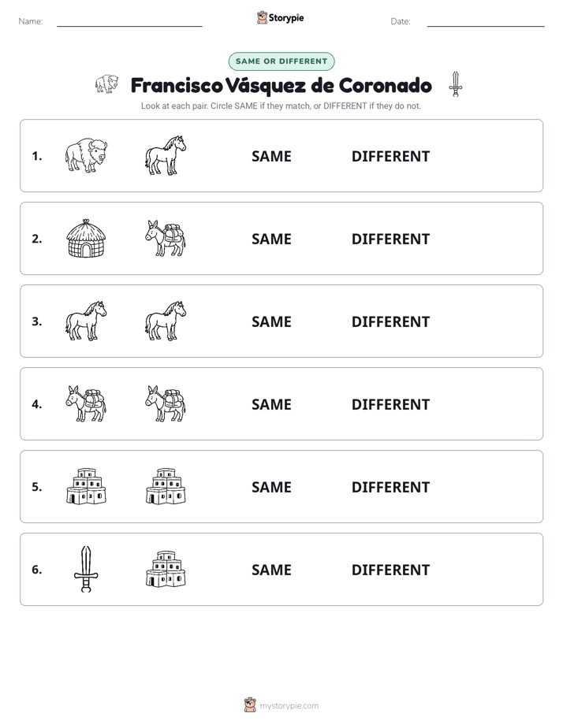Select the thatched hut picture in row 2
This screenshot has width=563, height=728.
click(x=86, y=238)
